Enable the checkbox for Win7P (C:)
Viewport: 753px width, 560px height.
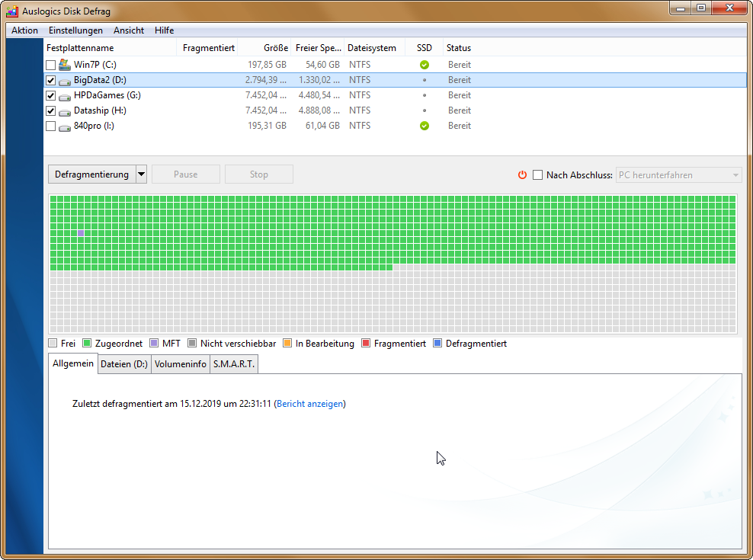point(50,65)
